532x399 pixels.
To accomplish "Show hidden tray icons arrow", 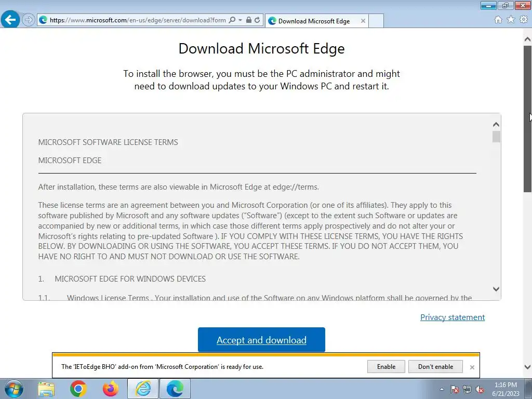I will (x=442, y=389).
